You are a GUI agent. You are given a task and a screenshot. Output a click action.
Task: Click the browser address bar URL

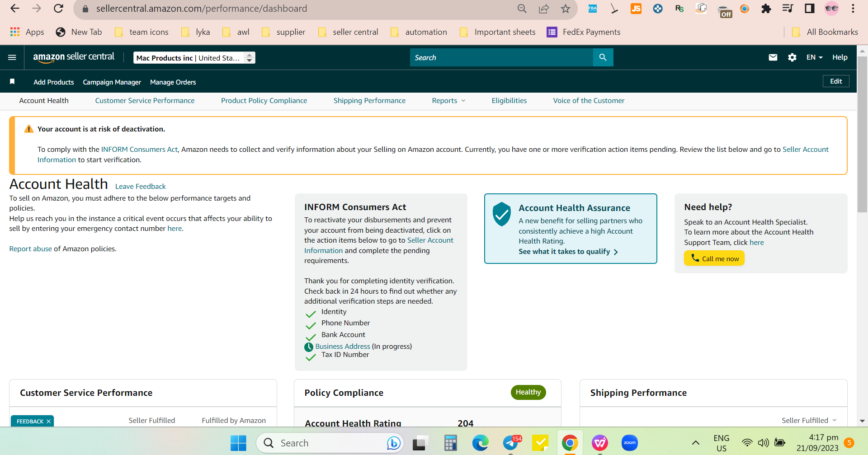point(202,9)
